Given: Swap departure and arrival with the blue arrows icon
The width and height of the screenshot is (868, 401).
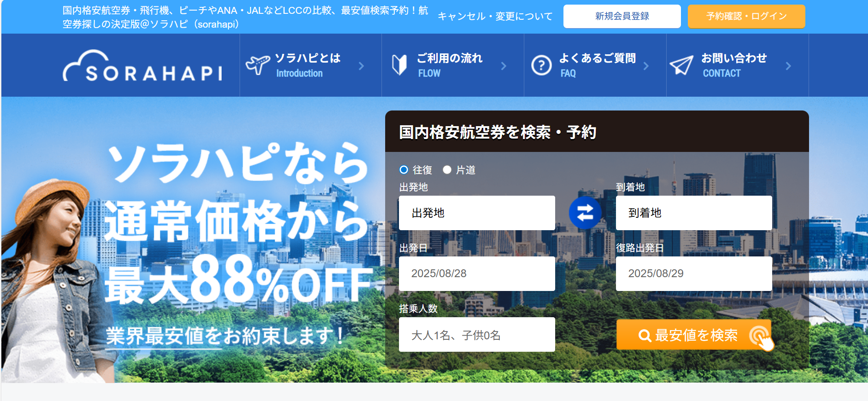Looking at the screenshot, I should (585, 213).
